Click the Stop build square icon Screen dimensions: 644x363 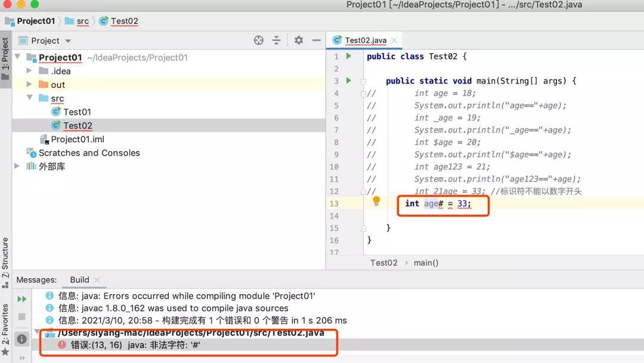click(x=22, y=316)
